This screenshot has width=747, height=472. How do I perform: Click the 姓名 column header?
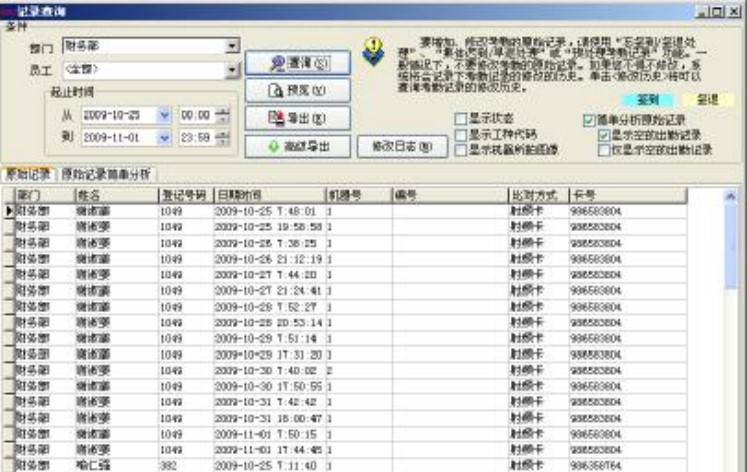(x=117, y=195)
